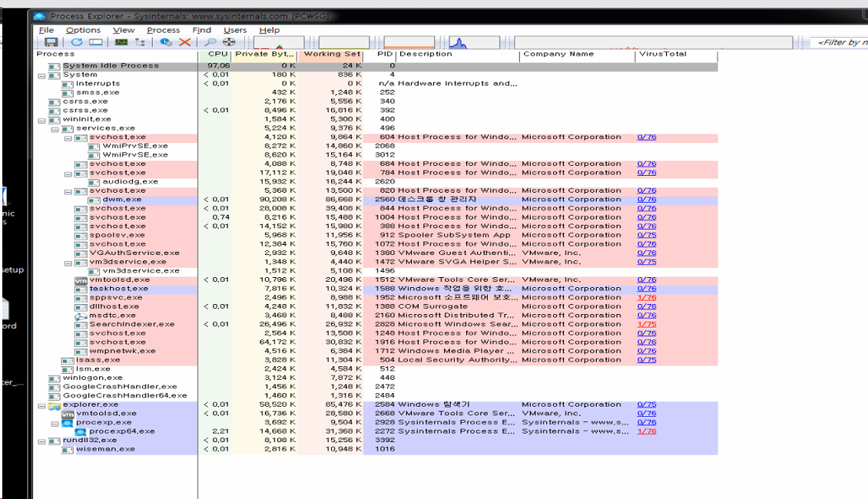Open the 1/75 VirusTotal link for SearchIndexer.exe

point(647,324)
